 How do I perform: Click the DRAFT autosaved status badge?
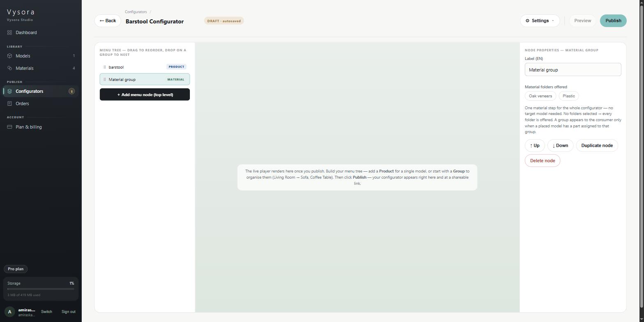(x=224, y=21)
